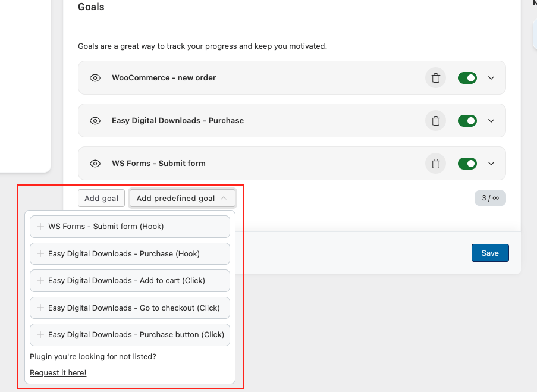537x392 pixels.
Task: Click the WS Forms - Submit form title
Action: (159, 164)
